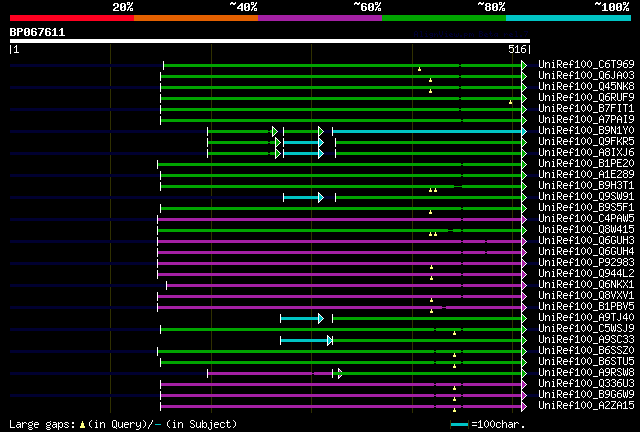Click the "=100char." scale label
Screen dimensions: 640x432
pyautogui.click(x=498, y=424)
